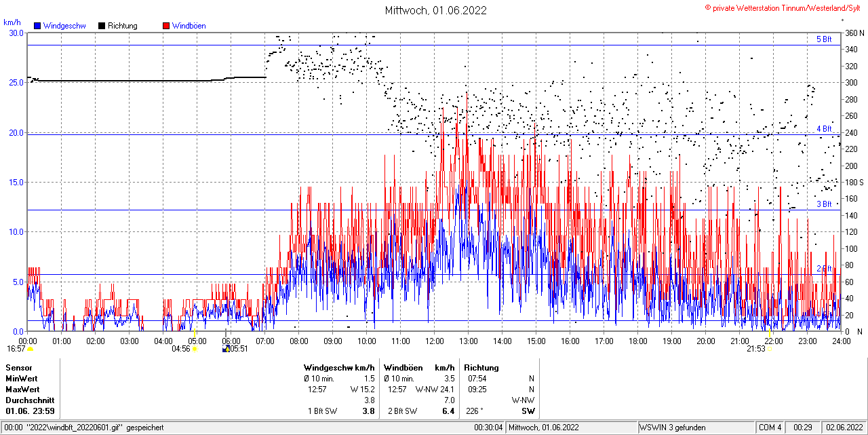
Task: Click the km/h axis unit label
Action: (x=12, y=22)
